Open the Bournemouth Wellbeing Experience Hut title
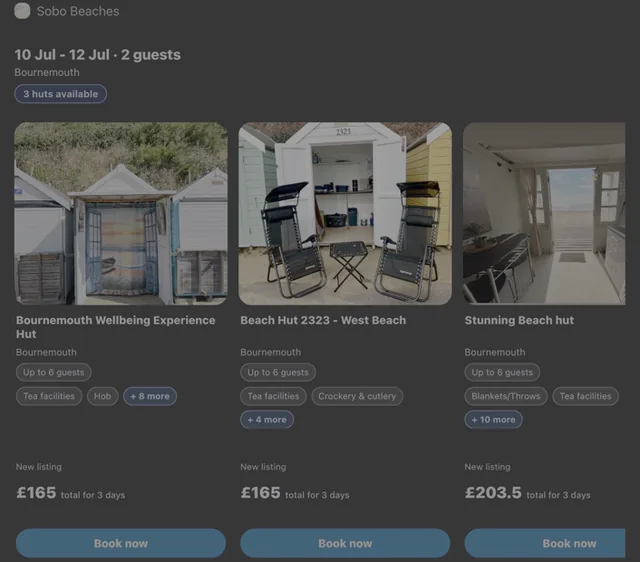 [116, 327]
